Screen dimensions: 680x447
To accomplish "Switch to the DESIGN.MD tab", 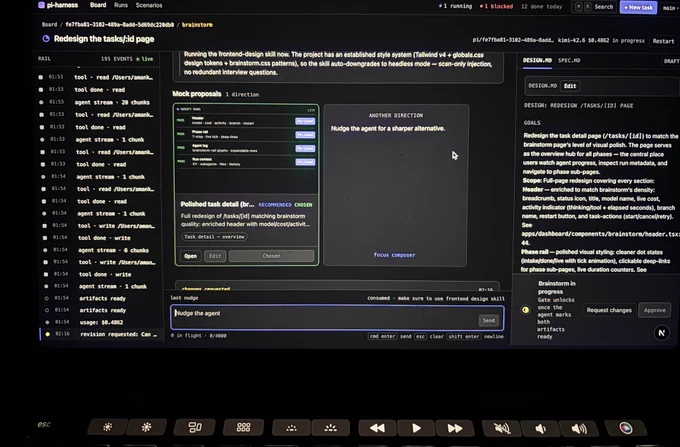I will click(537, 60).
